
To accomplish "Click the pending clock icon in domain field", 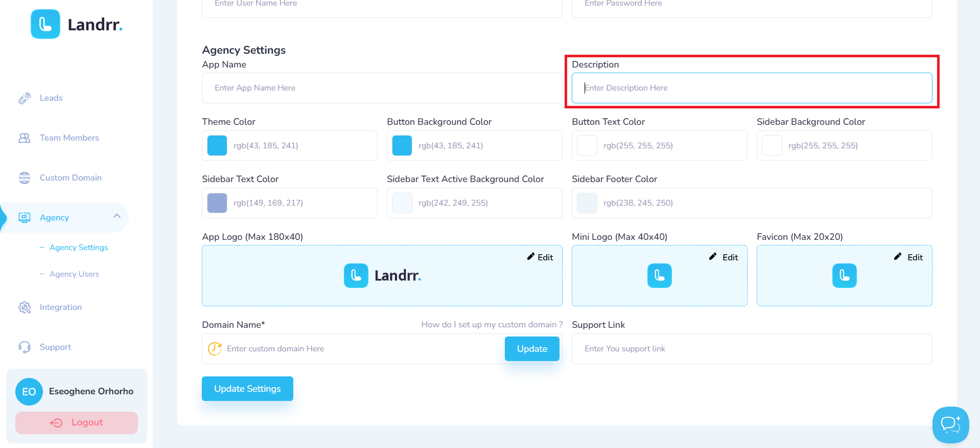I will tap(215, 349).
